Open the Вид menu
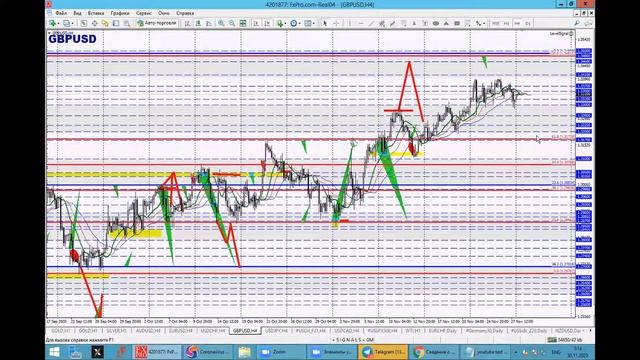Image resolution: width=640 pixels, height=360 pixels. pos(77,13)
